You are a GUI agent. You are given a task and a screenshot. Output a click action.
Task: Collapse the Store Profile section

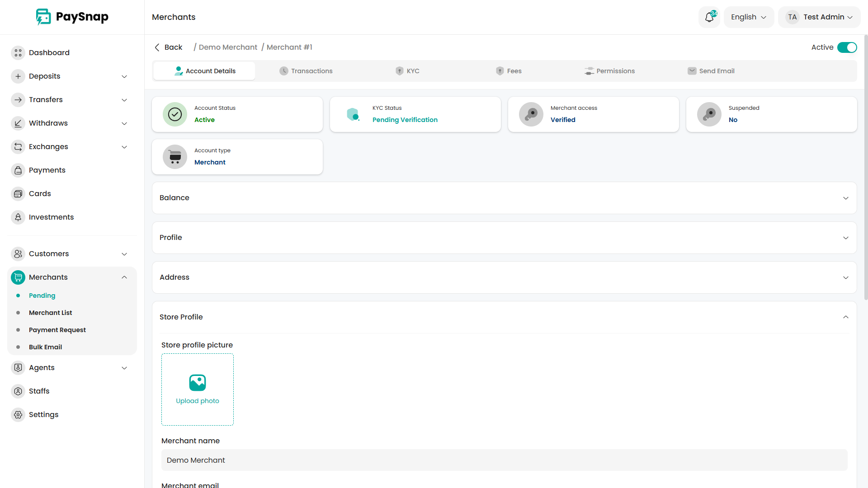click(x=845, y=317)
